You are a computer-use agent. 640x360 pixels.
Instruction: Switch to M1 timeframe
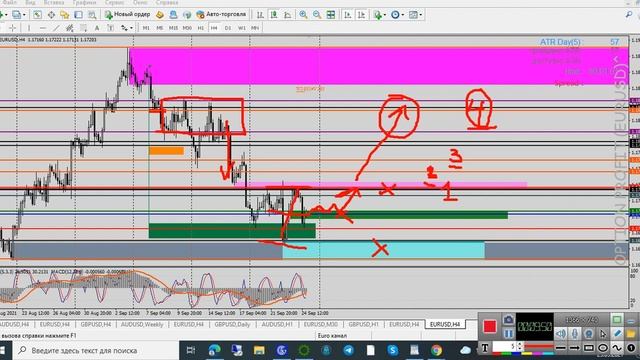pyautogui.click(x=146, y=28)
